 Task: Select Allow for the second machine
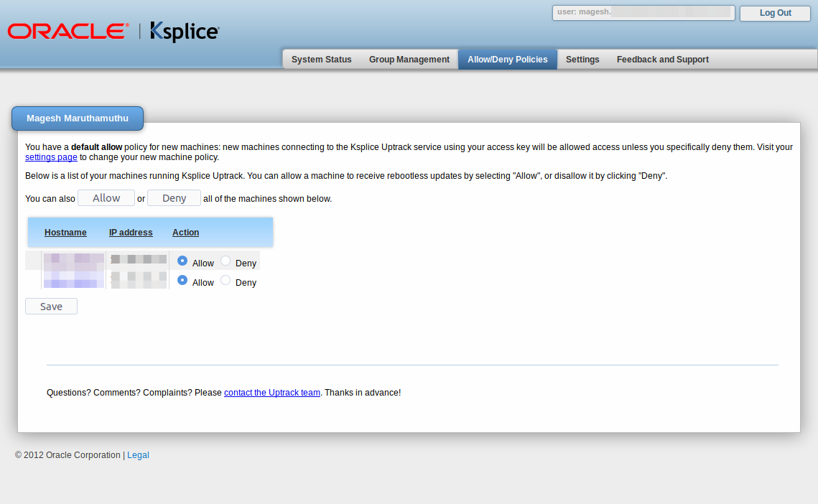tap(182, 280)
